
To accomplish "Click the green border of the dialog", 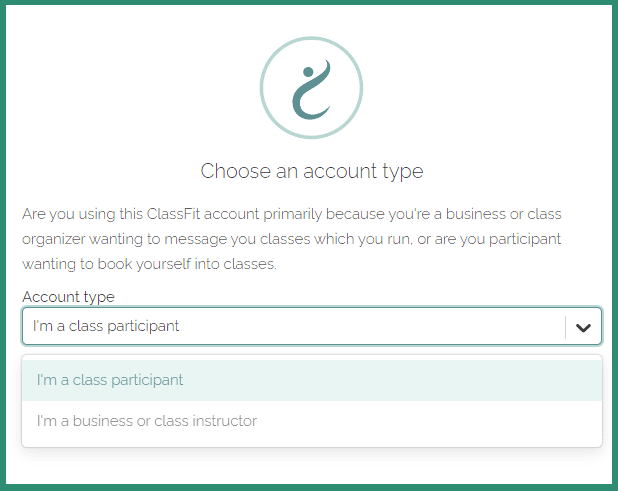I will click(x=3, y=245).
